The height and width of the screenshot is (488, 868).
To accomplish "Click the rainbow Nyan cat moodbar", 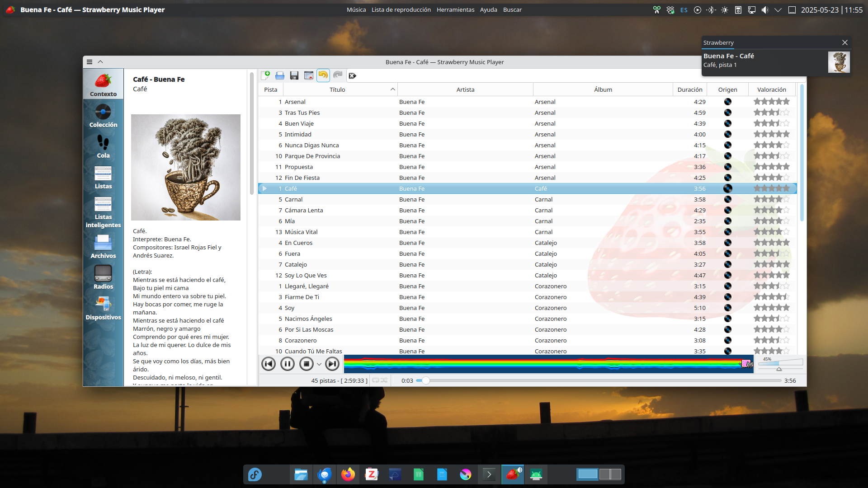I will (548, 364).
